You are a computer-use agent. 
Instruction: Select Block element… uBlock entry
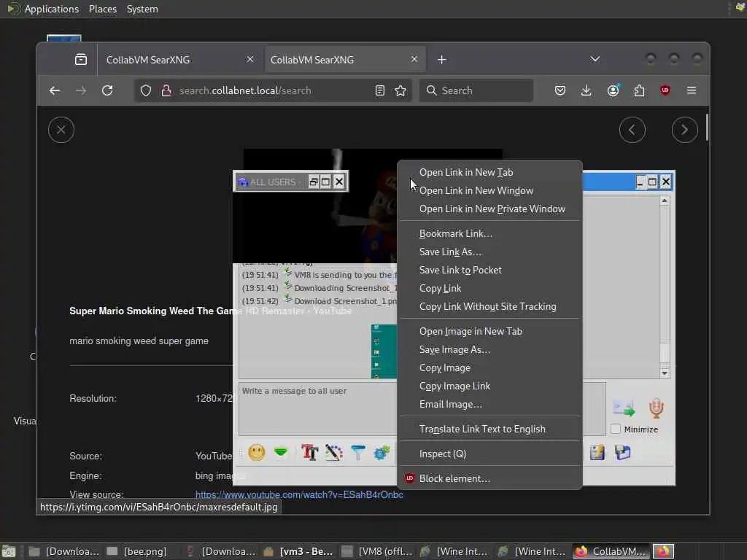[489, 478]
